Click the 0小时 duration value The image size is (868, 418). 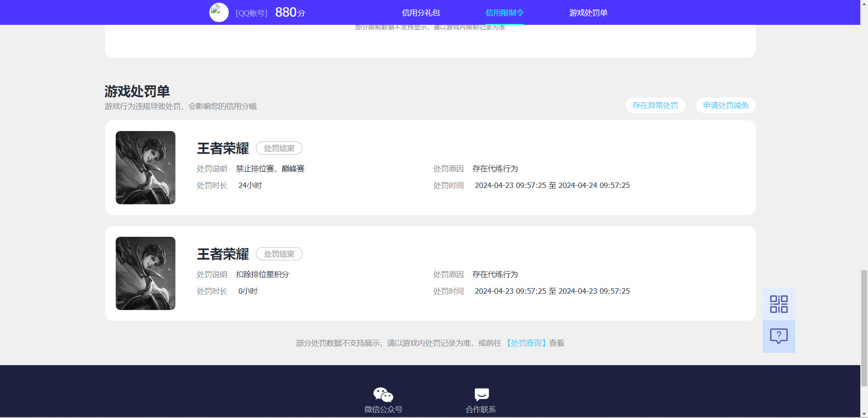[x=248, y=291]
